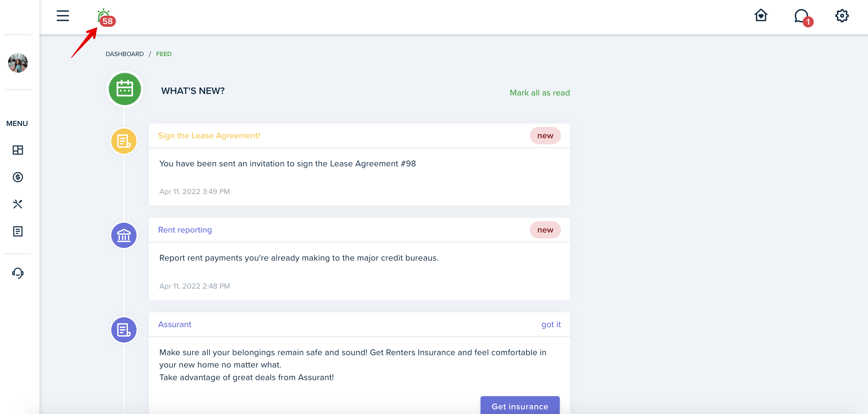Click the purple bank icon for Rent reporting

[x=124, y=235]
